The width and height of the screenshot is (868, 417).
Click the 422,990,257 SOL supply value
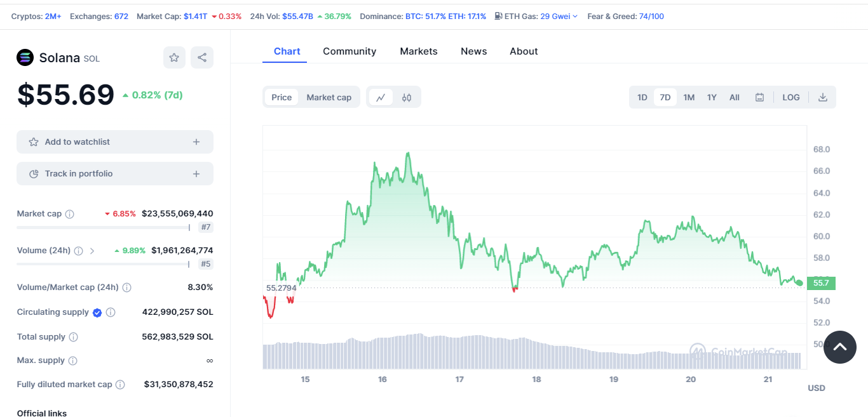click(178, 312)
